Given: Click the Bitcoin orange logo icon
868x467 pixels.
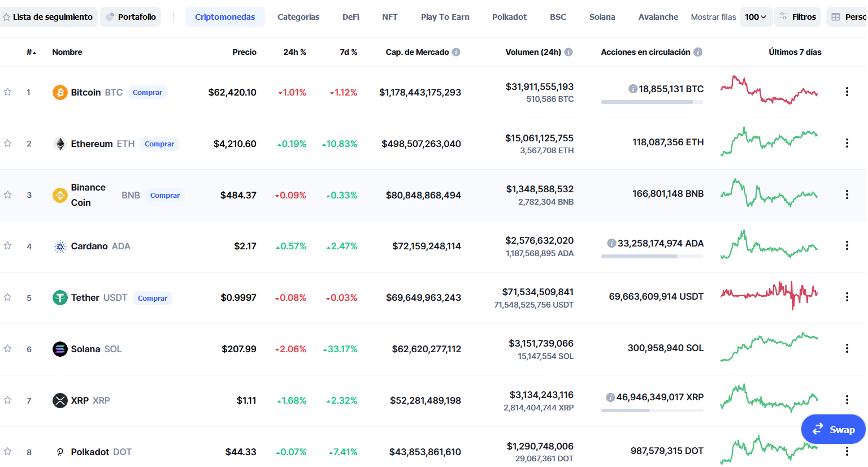Looking at the screenshot, I should coord(60,92).
